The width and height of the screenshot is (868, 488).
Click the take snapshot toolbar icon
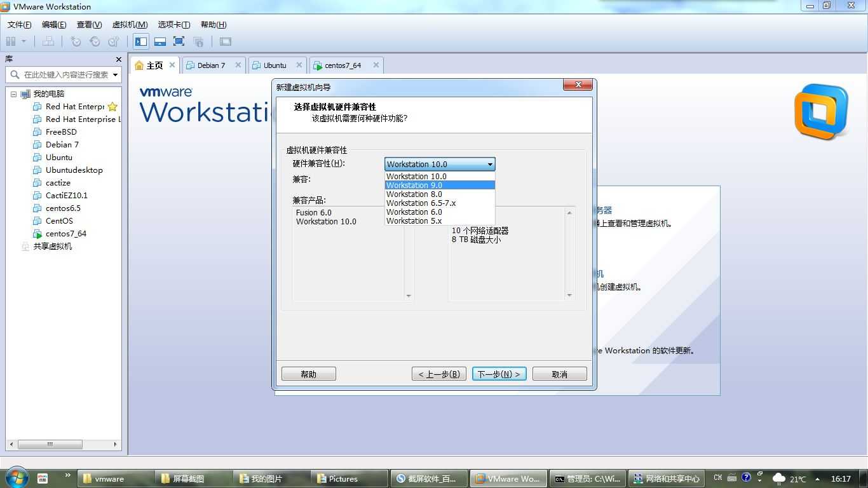(76, 41)
